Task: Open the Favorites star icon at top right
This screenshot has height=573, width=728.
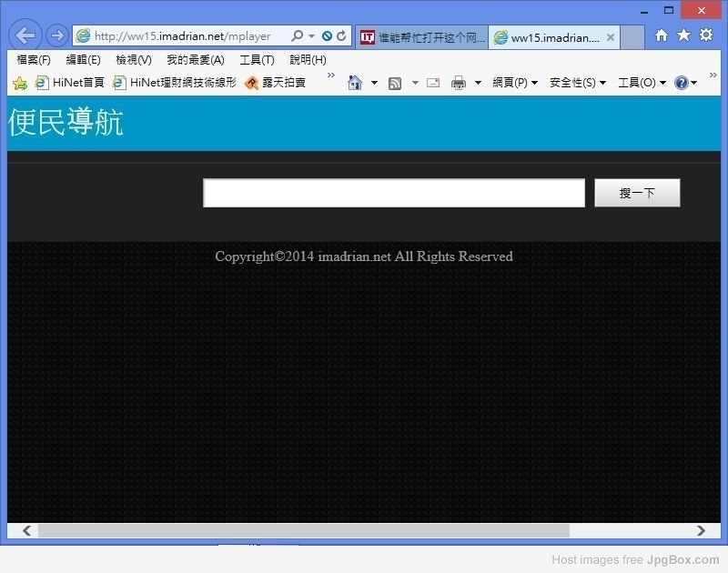Action: [x=683, y=35]
